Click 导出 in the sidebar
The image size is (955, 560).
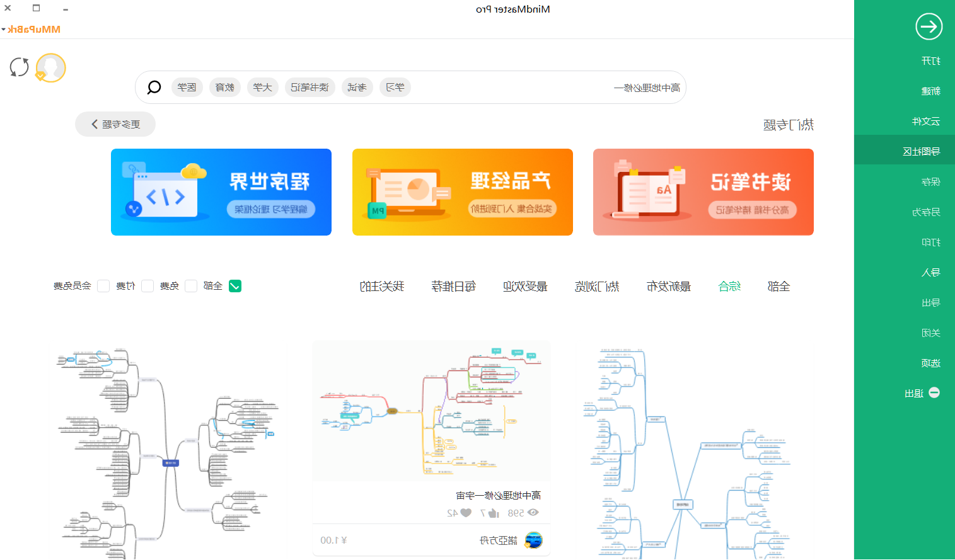[x=930, y=302]
